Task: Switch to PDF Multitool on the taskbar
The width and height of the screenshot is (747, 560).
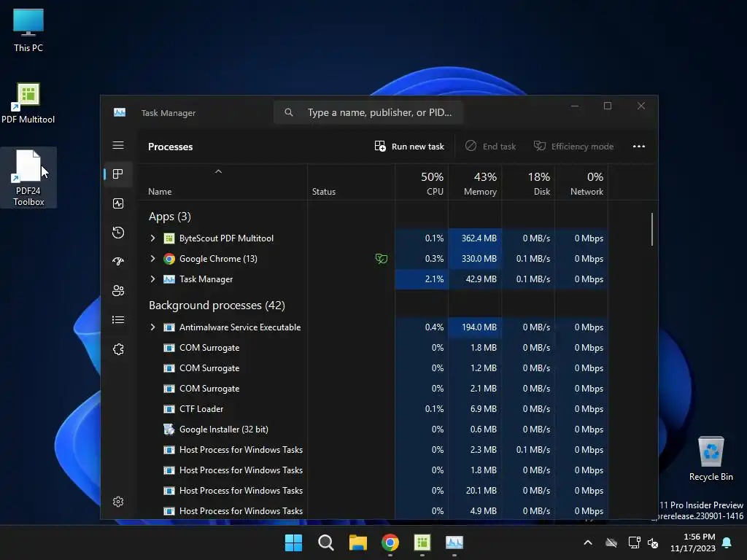Action: tap(422, 542)
